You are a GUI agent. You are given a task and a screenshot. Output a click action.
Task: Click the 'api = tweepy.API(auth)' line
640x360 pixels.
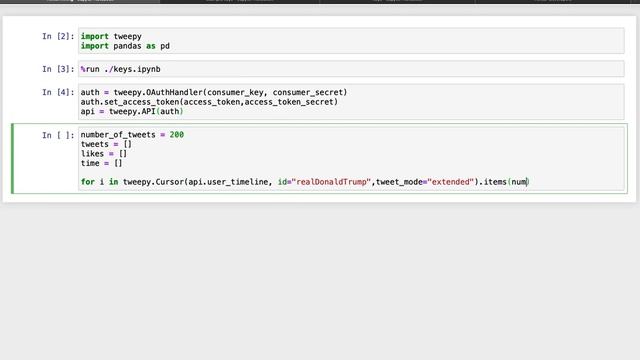coord(132,111)
